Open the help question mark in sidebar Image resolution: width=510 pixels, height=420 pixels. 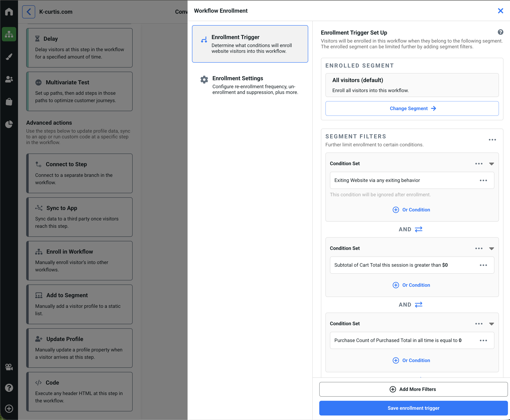[x=9, y=388]
